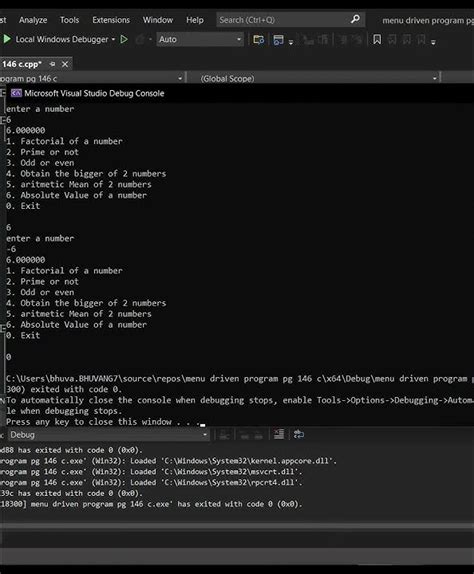This screenshot has width=474, height=574.
Task: Click the dimmed uncomment selection icon
Action: tap(358, 39)
